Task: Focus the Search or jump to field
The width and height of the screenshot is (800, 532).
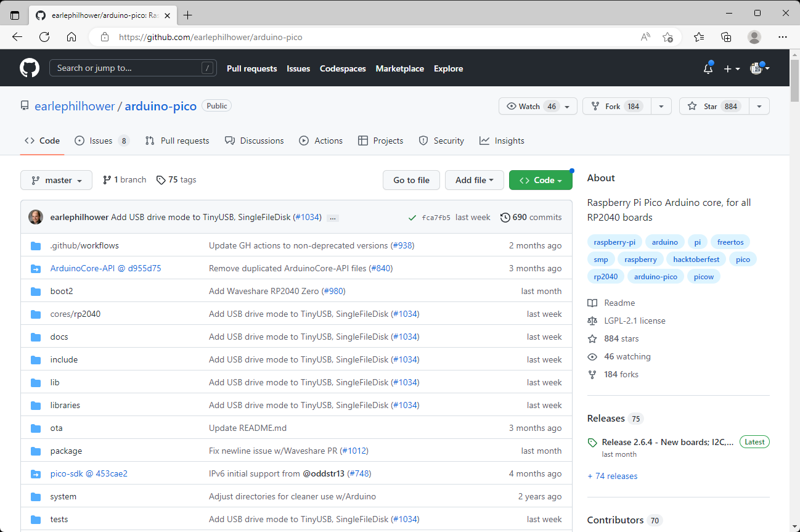Action: pos(133,68)
